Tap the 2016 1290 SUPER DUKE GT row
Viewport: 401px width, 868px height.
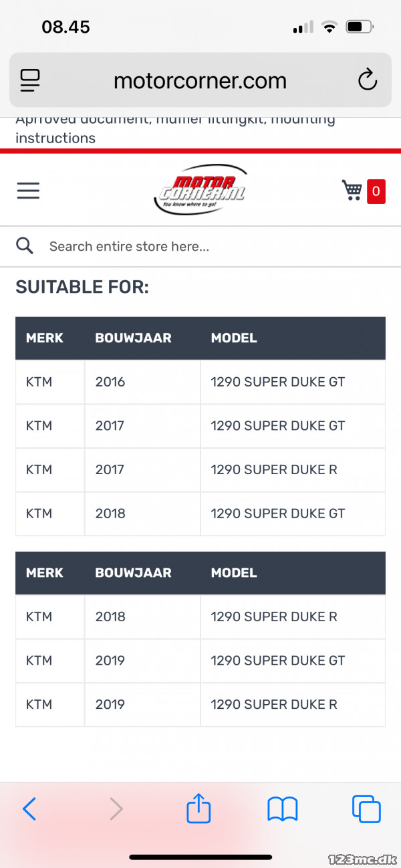coord(200,382)
